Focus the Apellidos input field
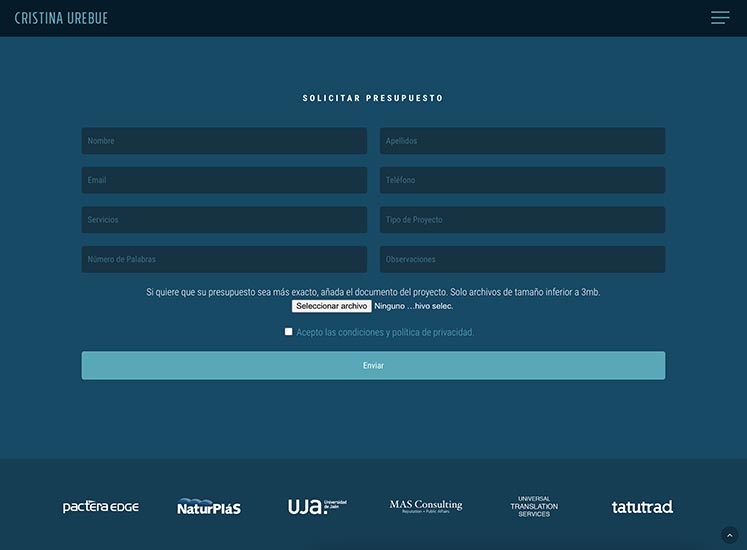Viewport: 747px width, 550px height. point(522,141)
